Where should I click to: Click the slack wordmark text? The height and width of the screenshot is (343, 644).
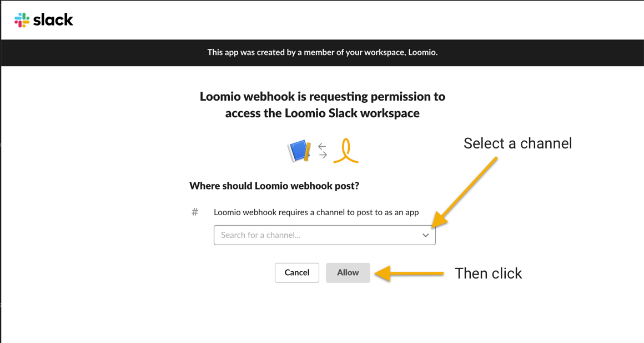pyautogui.click(x=53, y=20)
